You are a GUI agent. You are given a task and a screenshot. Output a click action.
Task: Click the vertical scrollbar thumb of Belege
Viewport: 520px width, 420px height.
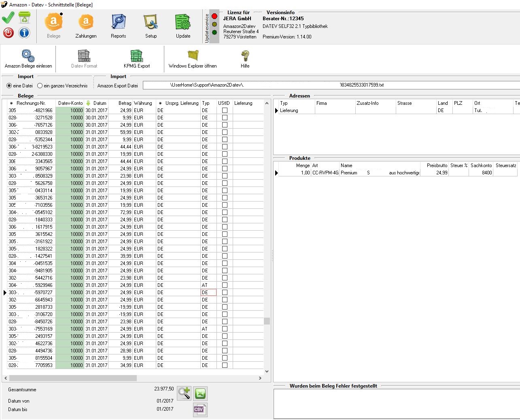point(267,321)
